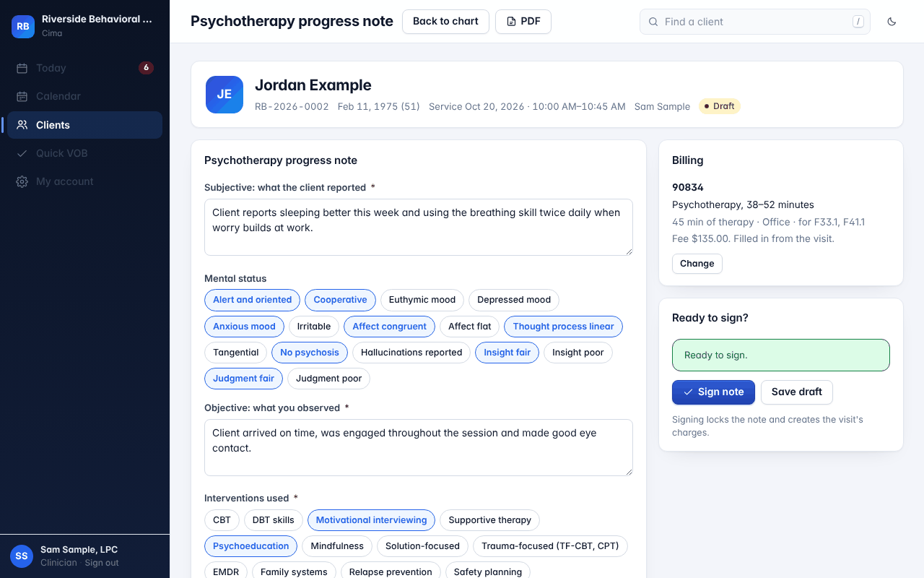This screenshot has width=924, height=578.
Task: Select Insight poor chip
Action: point(578,353)
